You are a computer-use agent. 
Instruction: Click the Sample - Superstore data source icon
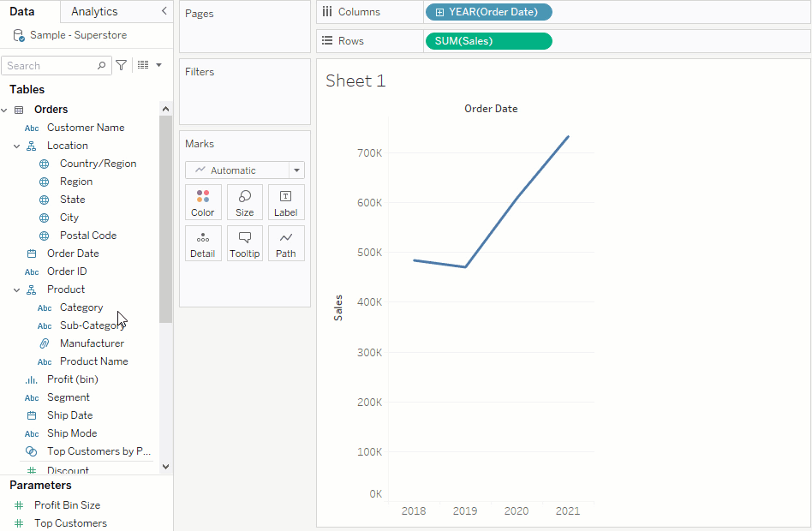coord(19,35)
